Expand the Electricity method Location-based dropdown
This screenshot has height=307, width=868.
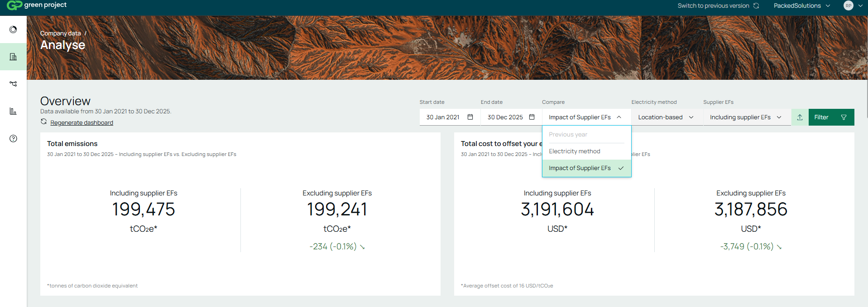(x=666, y=117)
